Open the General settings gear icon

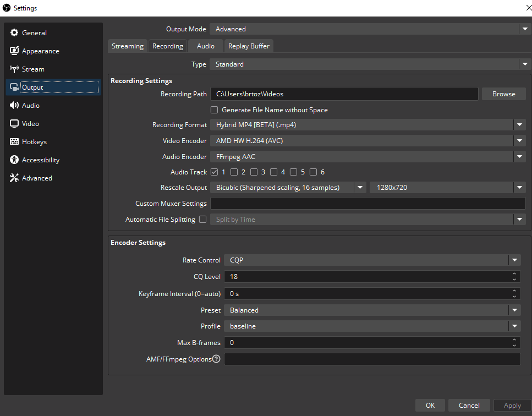pyautogui.click(x=14, y=33)
